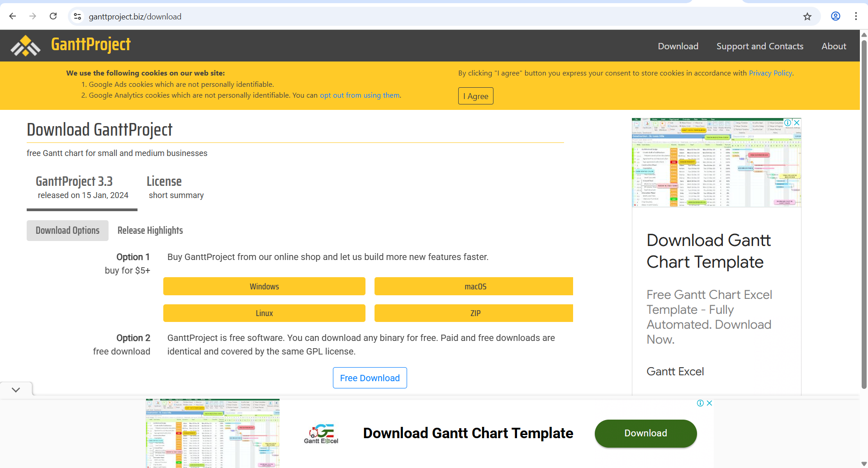Click the sidebar ad info icon
Viewport: 868px width, 468px height.
click(x=788, y=123)
